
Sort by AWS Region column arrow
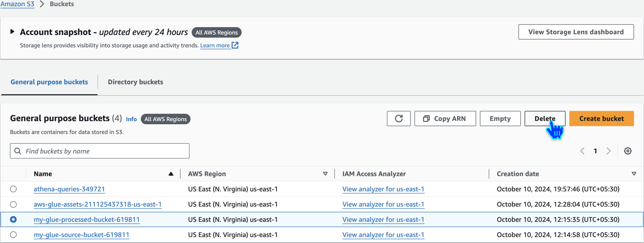click(x=325, y=174)
